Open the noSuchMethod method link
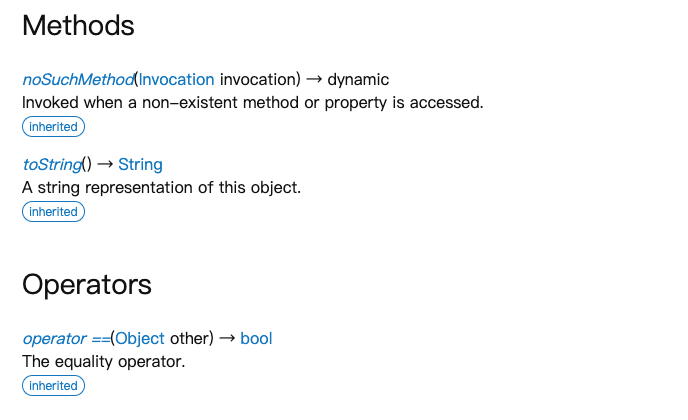The height and width of the screenshot is (420, 688). click(x=78, y=80)
